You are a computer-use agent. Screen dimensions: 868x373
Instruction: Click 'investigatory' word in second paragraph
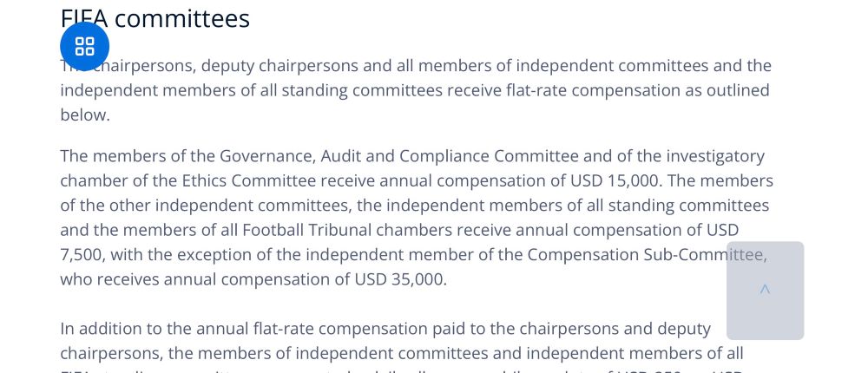pos(716,156)
